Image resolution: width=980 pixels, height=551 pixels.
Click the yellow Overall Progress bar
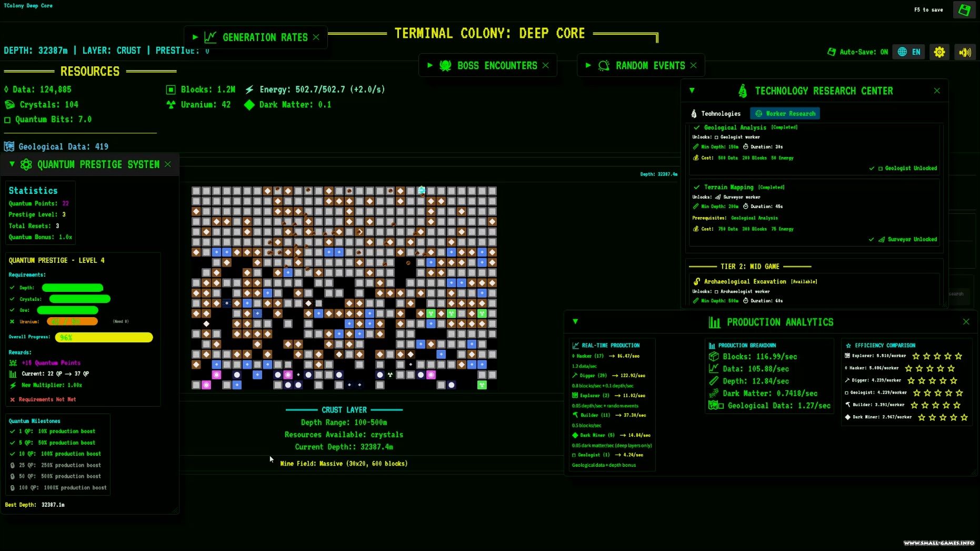coord(104,338)
